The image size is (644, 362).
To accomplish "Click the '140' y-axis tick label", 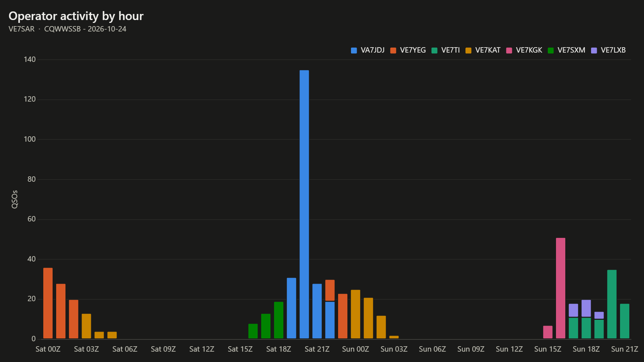I will [30, 59].
